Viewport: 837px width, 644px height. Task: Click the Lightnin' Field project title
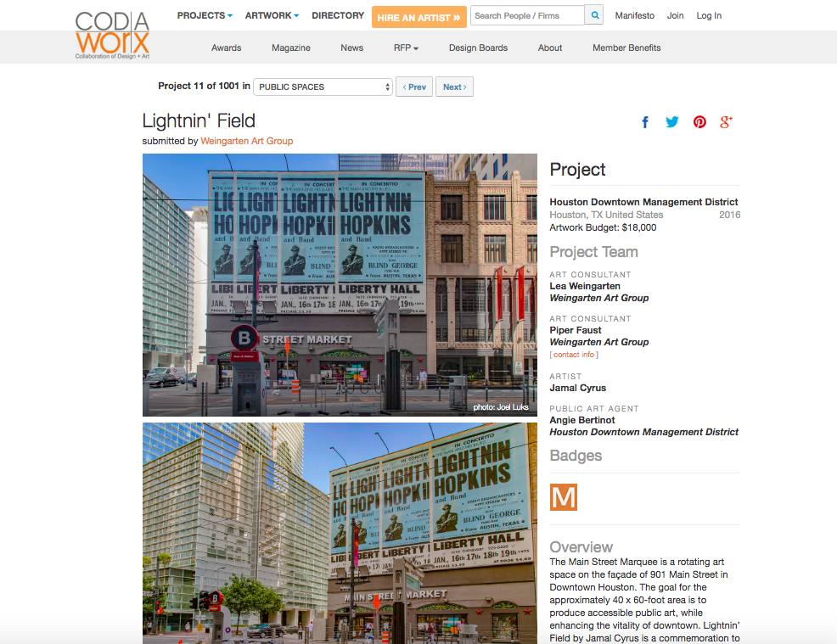point(199,120)
